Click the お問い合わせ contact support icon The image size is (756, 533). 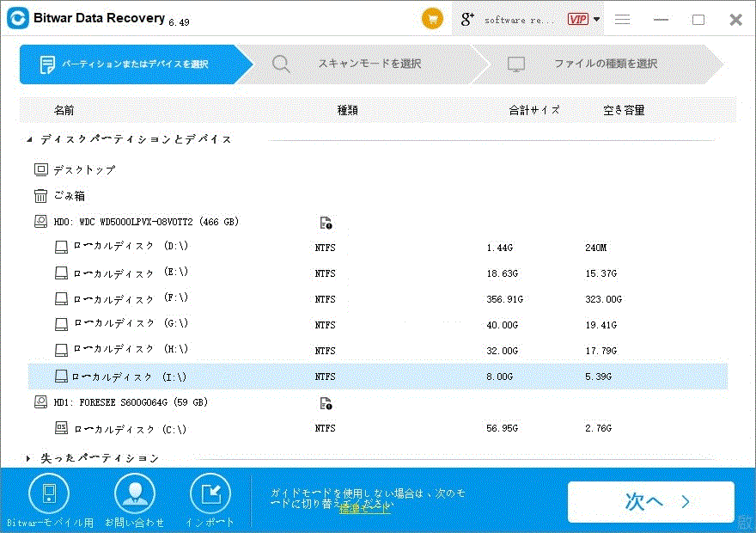click(x=135, y=494)
